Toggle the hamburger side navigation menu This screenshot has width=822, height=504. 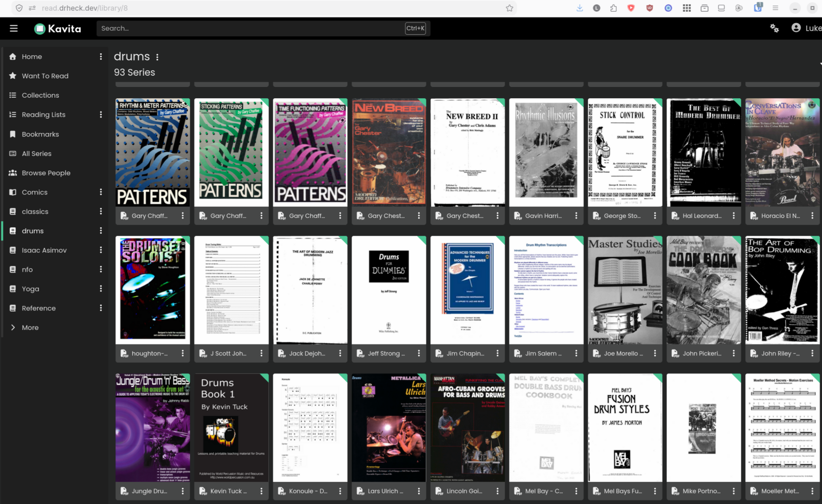[x=14, y=28]
